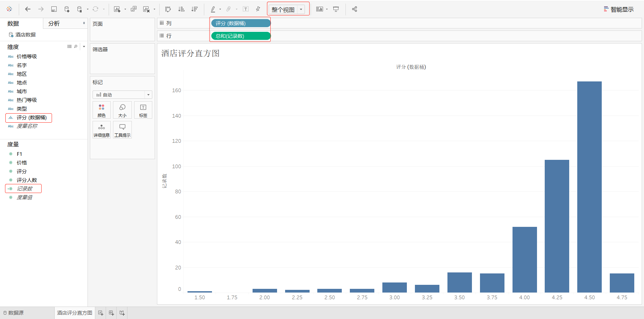Screen dimensions: 644x319
Task: Switch to the 分析 pane tab
Action: point(54,23)
